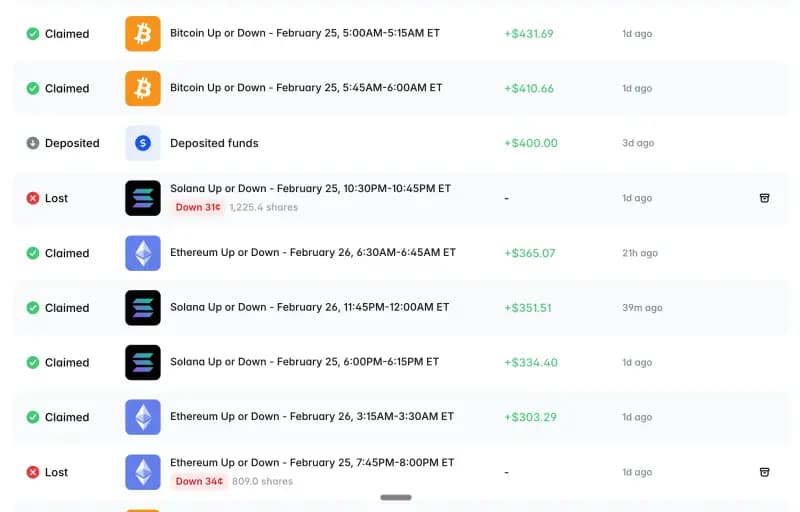This screenshot has height=512, width=800.
Task: Open Ethereum Up or Down February 26, 3:15AM market
Action: (312, 416)
